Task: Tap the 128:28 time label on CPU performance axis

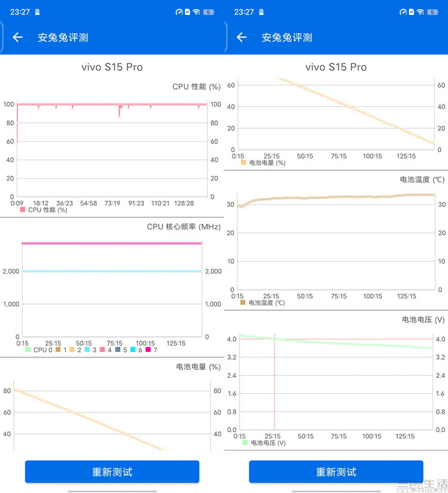Action: tap(184, 203)
